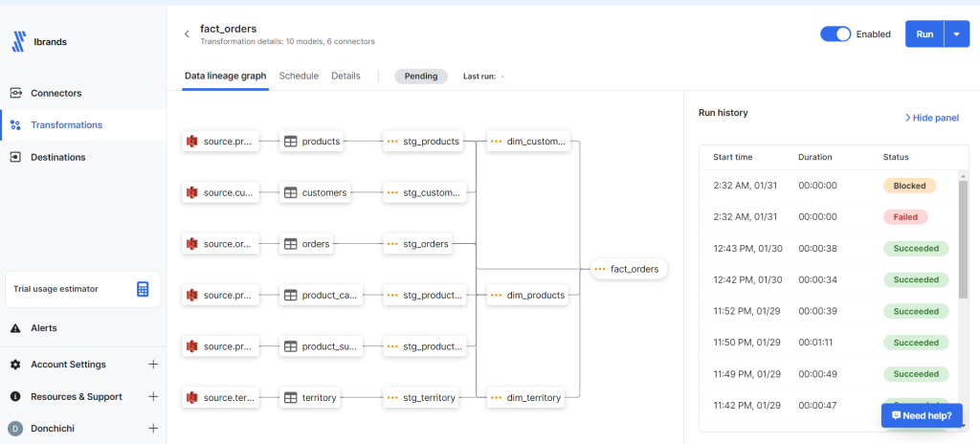Screen dimensions: 980x444
Task: Switch to the Schedule tab
Action: pos(299,76)
